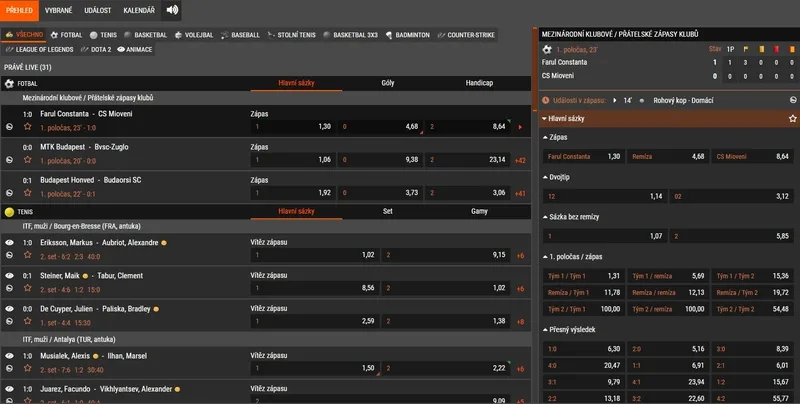Open +42 more bets for MTK Budapest
The width and height of the screenshot is (800, 404).
coord(519,160)
